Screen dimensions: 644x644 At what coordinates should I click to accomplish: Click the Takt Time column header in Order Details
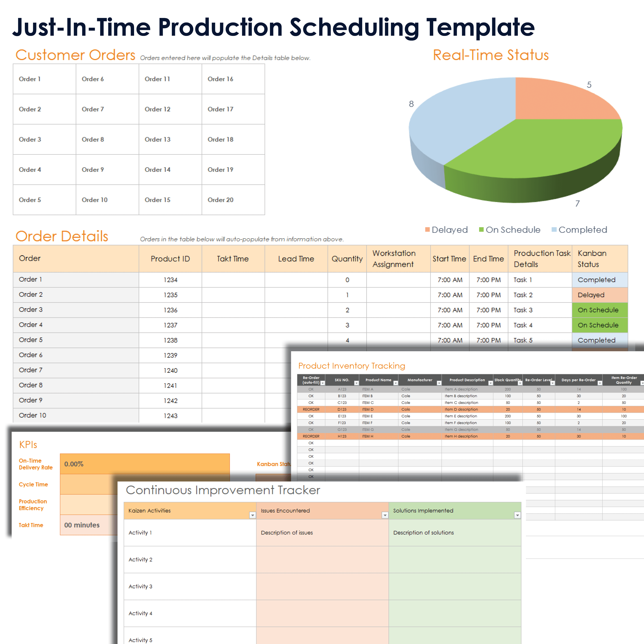[233, 259]
